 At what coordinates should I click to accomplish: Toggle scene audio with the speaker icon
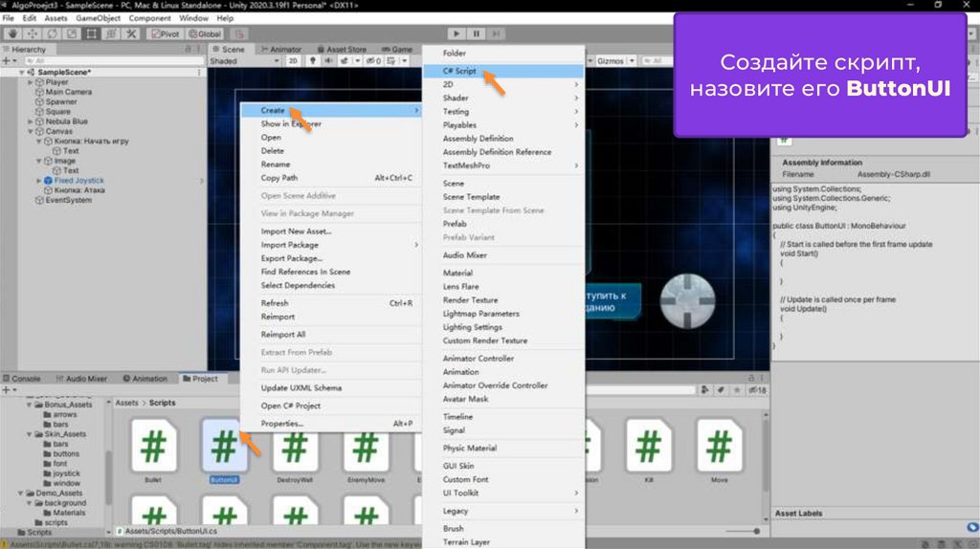[328, 60]
